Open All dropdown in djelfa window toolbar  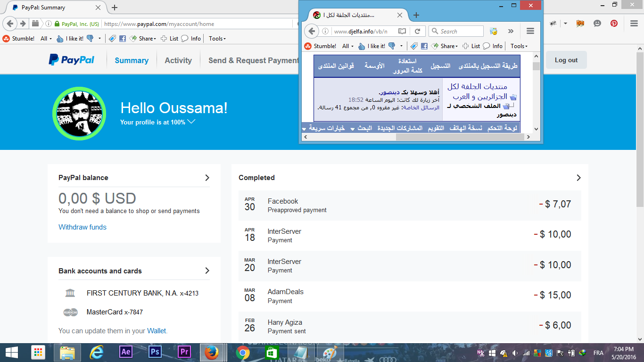pos(347,46)
